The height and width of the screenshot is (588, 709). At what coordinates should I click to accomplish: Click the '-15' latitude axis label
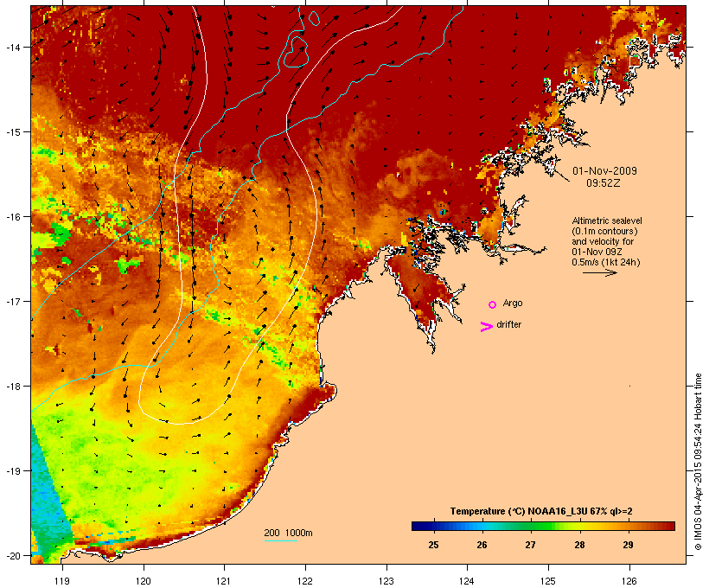[x=12, y=132]
